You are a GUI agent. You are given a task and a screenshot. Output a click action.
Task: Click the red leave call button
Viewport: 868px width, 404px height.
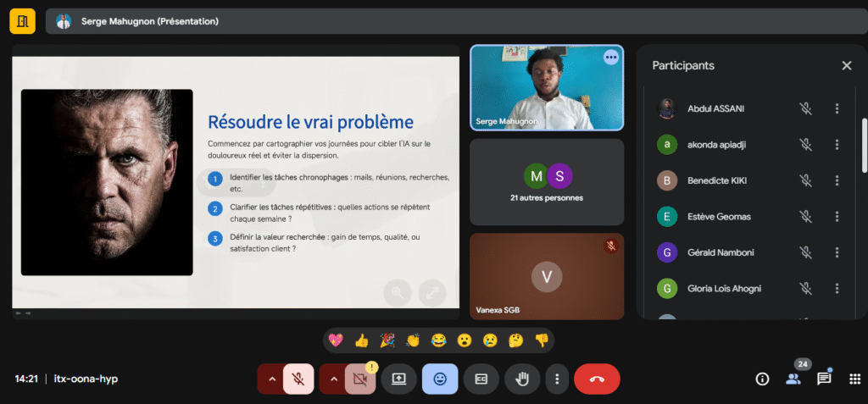(x=597, y=379)
